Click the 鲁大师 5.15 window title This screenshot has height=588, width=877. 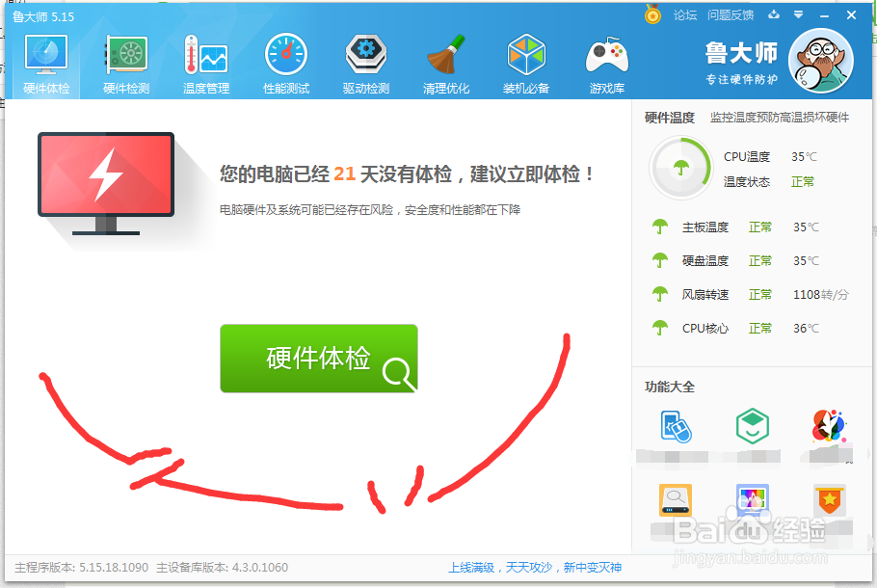(x=43, y=16)
